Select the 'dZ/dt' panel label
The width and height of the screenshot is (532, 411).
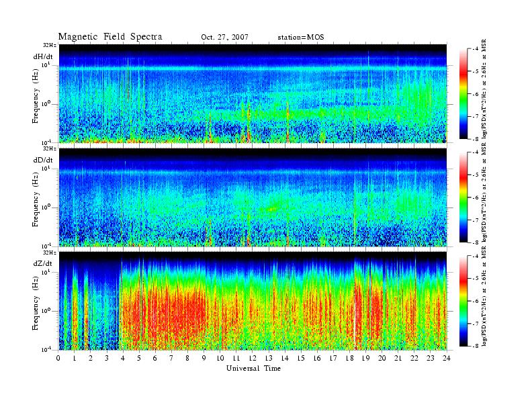[x=43, y=263]
